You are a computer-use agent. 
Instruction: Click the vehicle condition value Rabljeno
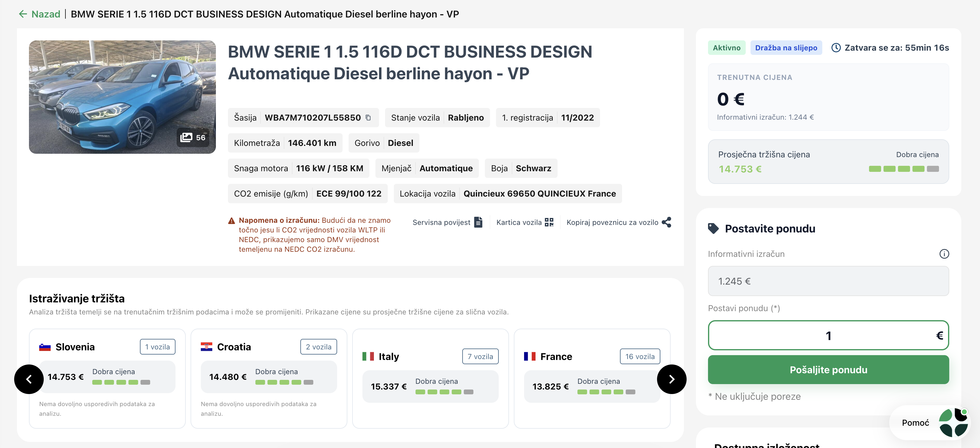click(466, 118)
